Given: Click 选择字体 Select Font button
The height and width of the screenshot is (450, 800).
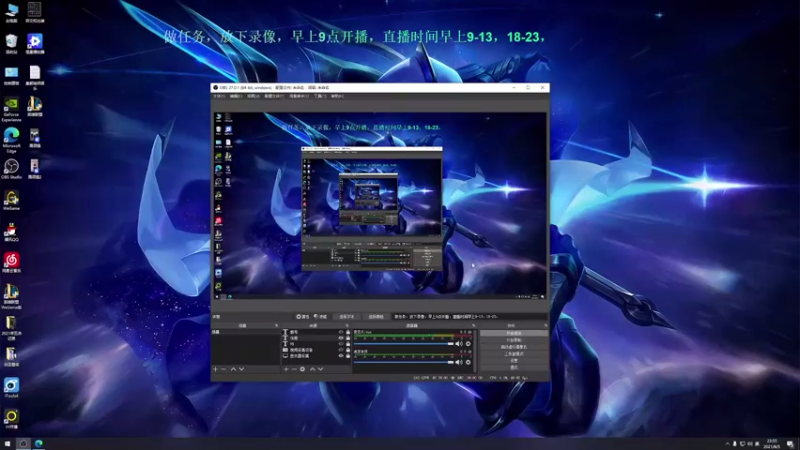Looking at the screenshot, I should pos(347,317).
